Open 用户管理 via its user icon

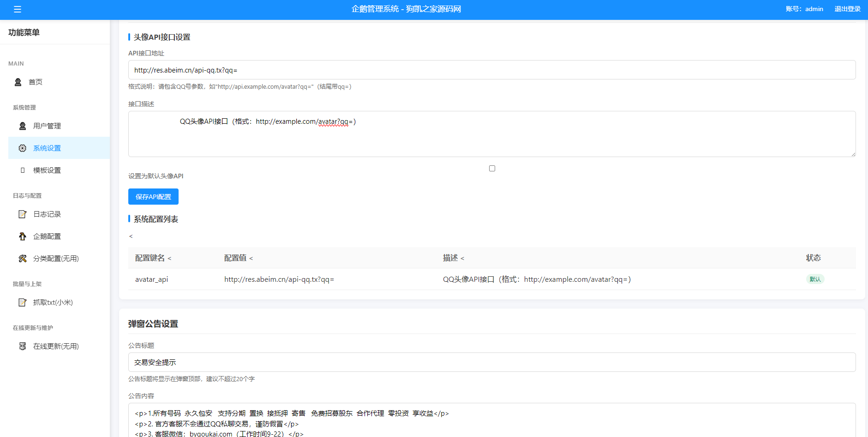tap(22, 126)
